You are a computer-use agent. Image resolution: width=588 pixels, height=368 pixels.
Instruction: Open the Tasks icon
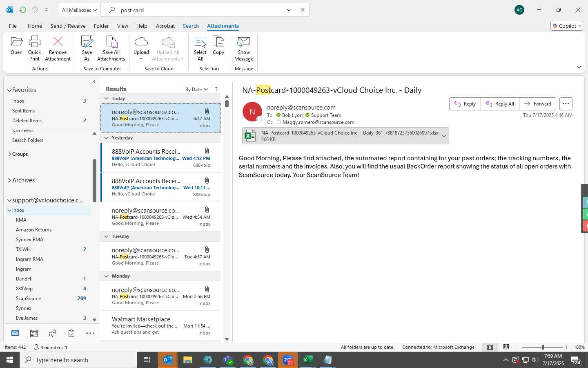[71, 333]
